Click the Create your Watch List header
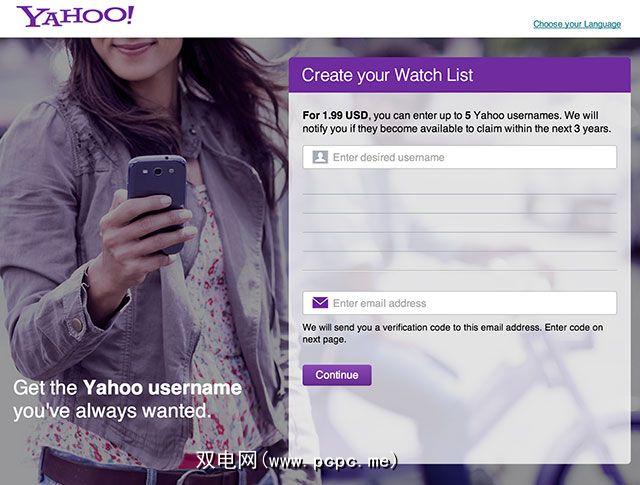The width and height of the screenshot is (640, 485). [387, 75]
